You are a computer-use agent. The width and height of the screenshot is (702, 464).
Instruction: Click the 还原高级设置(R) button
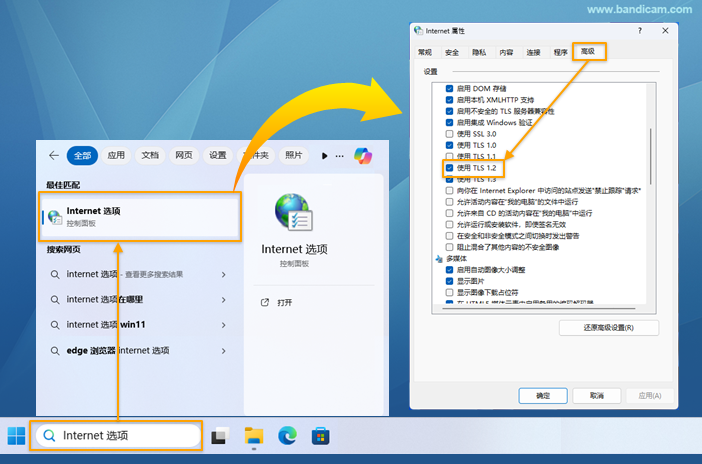pyautogui.click(x=609, y=327)
